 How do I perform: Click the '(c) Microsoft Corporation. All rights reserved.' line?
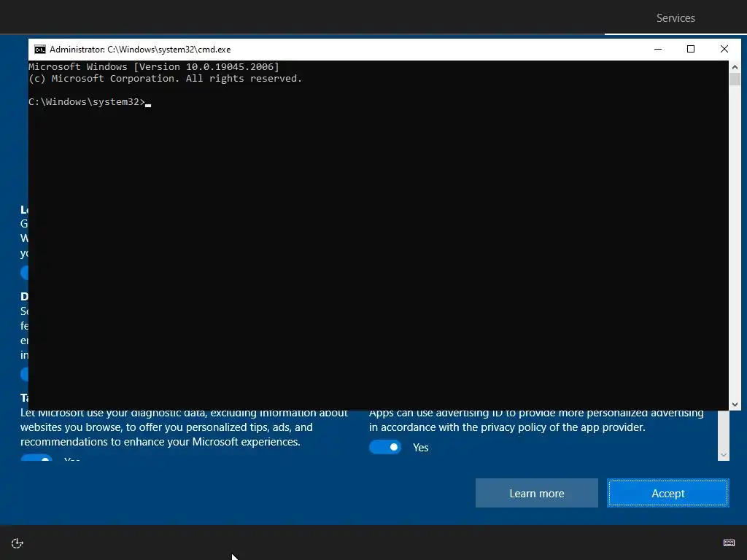click(x=166, y=79)
